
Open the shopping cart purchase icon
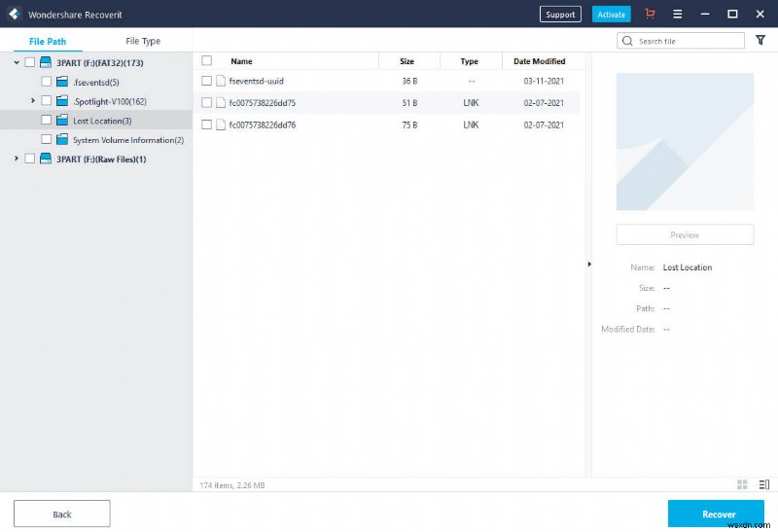(650, 15)
